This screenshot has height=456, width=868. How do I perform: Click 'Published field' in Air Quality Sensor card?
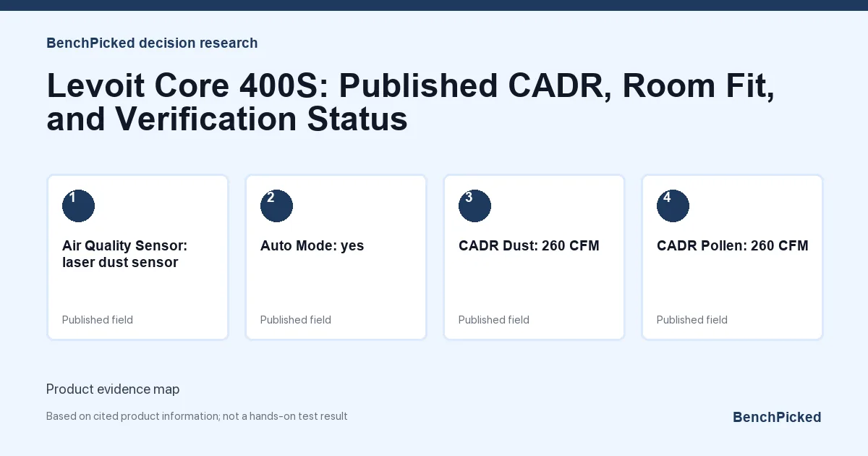click(98, 320)
